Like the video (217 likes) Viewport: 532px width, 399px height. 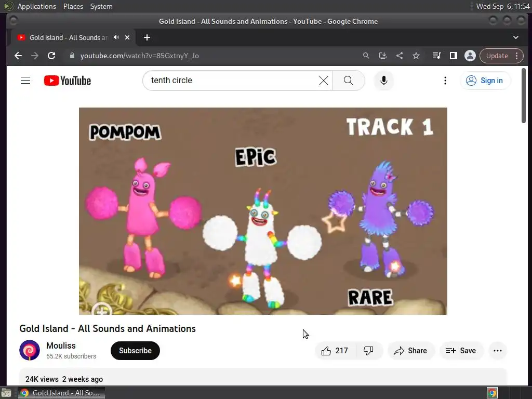(335, 351)
